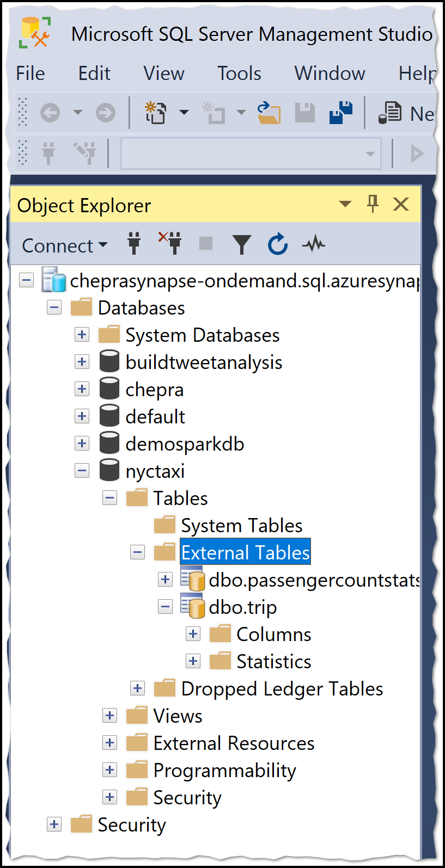Expand the dbo.passengercountstats table

(165, 579)
